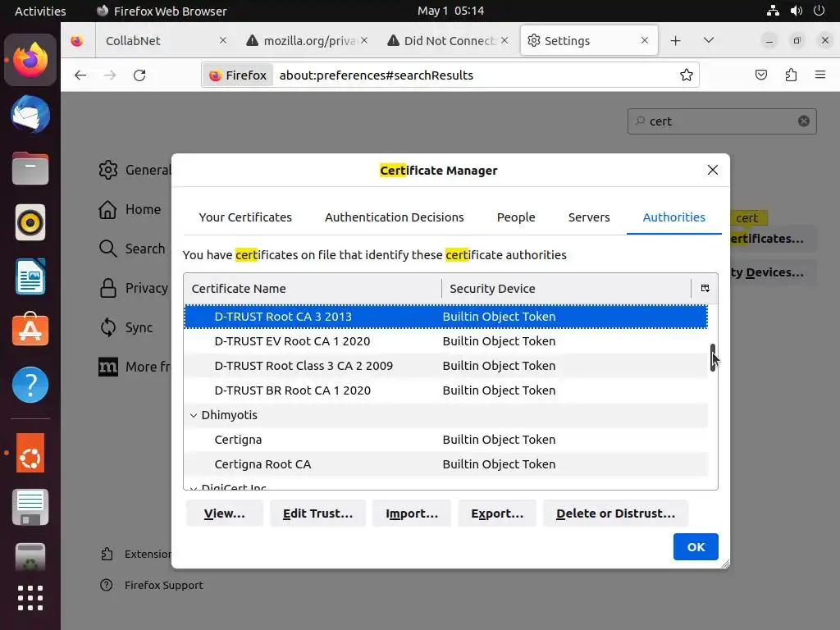Show all applications grid
Image resolution: width=840 pixels, height=630 pixels.
(x=30, y=597)
